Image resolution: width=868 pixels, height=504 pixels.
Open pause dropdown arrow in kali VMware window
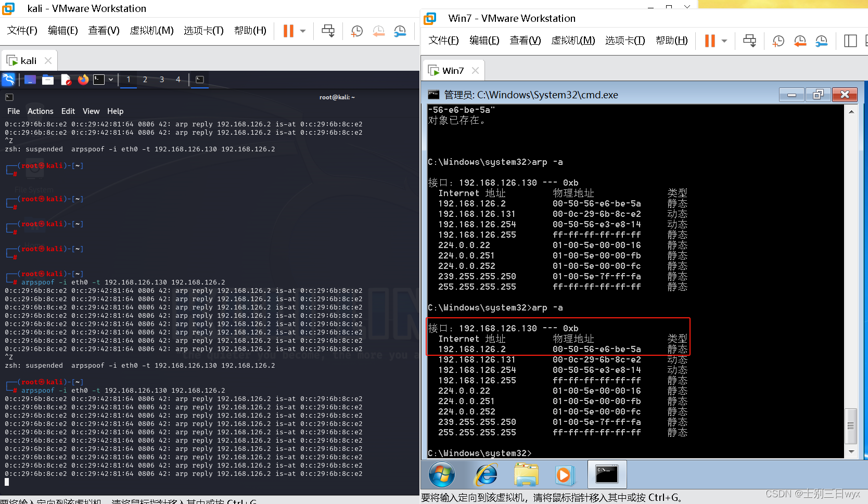(x=303, y=31)
